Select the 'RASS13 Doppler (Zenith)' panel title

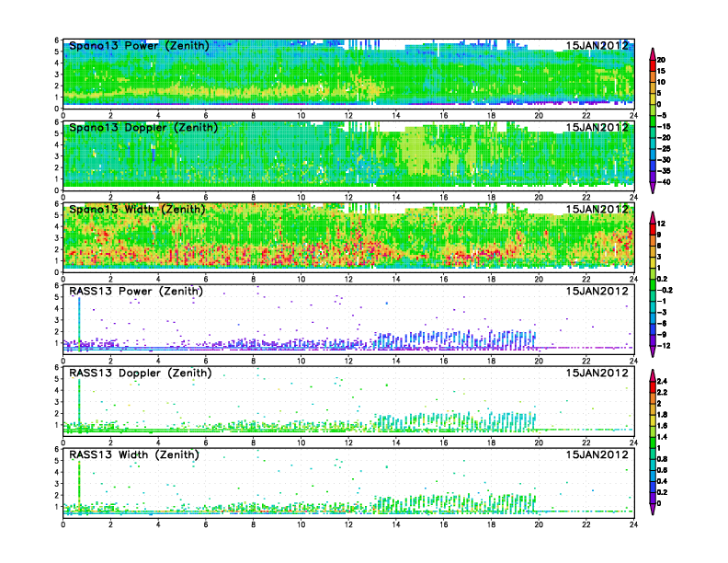141,373
